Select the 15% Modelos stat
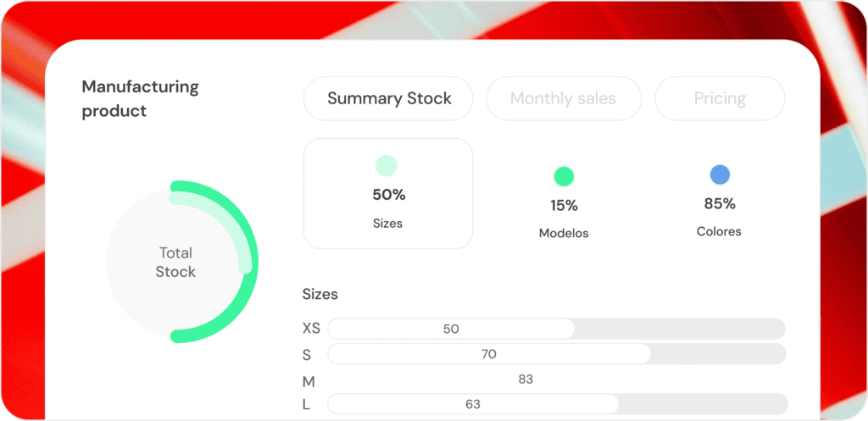Image resolution: width=868 pixels, height=421 pixels. (x=564, y=206)
